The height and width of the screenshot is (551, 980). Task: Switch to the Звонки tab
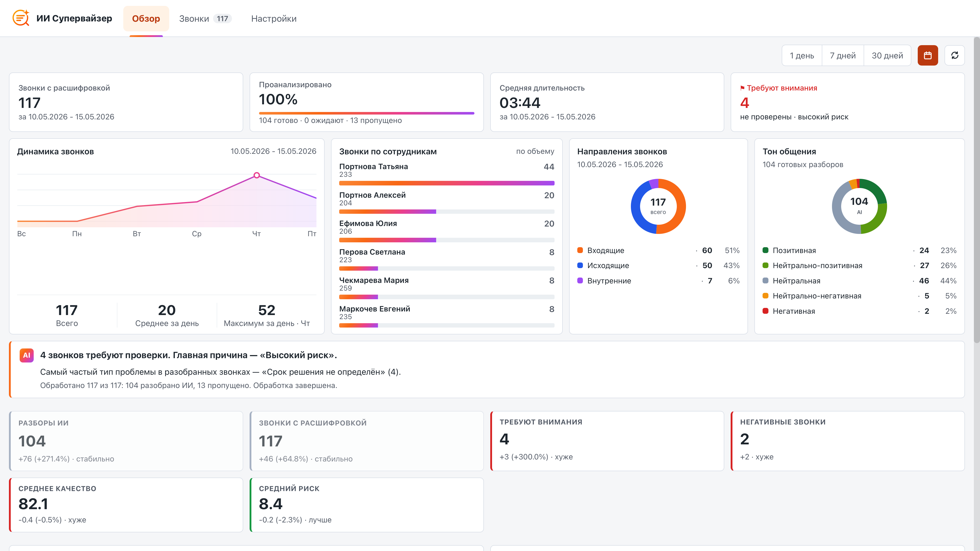click(x=205, y=19)
